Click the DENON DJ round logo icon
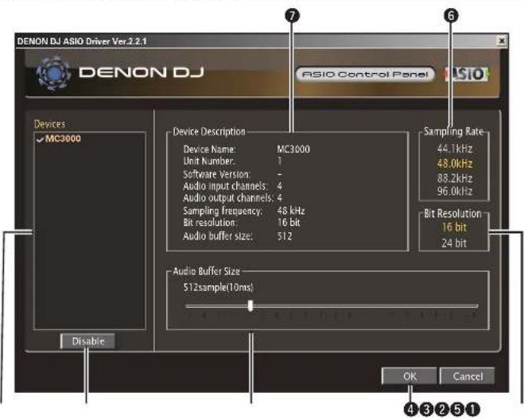Screen dimensions: 524x420 point(53,73)
